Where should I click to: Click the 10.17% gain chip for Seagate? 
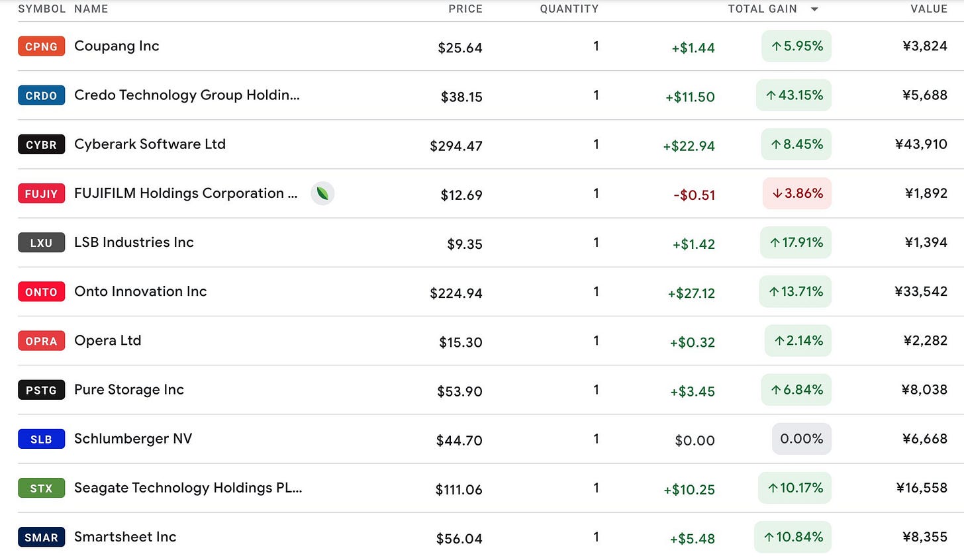[x=795, y=488]
